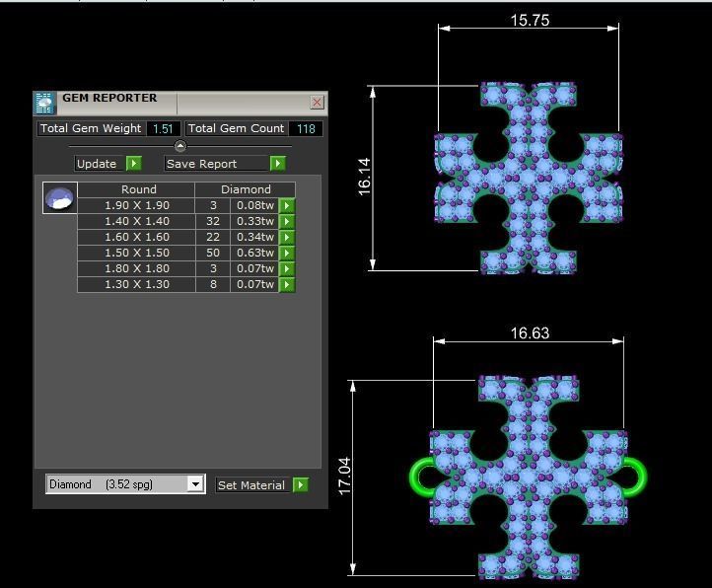Click the Total Gem Weight label
The width and height of the screenshot is (712, 588).
click(91, 128)
